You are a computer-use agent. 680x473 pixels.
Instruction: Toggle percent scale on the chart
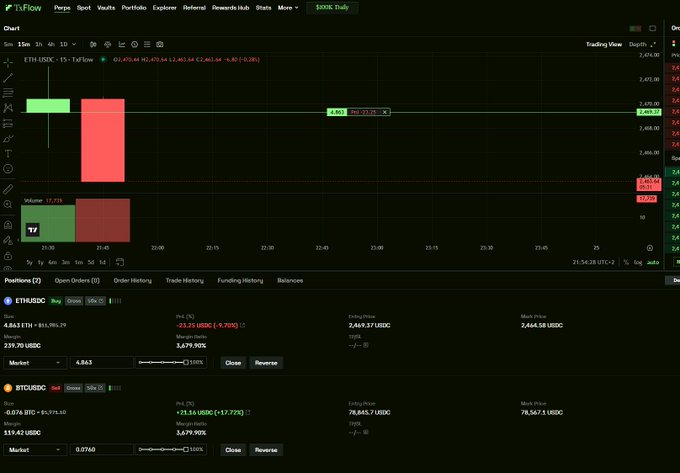point(626,262)
